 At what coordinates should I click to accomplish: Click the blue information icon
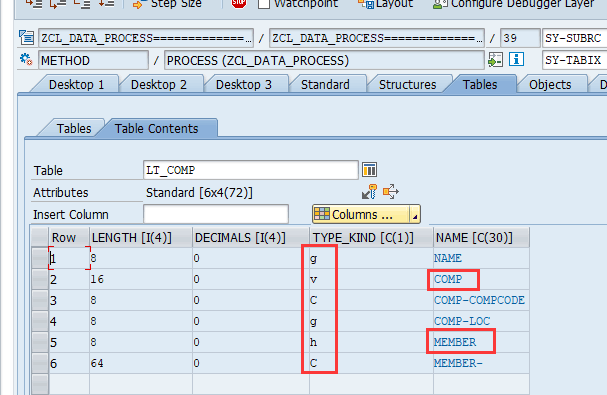pos(516,60)
